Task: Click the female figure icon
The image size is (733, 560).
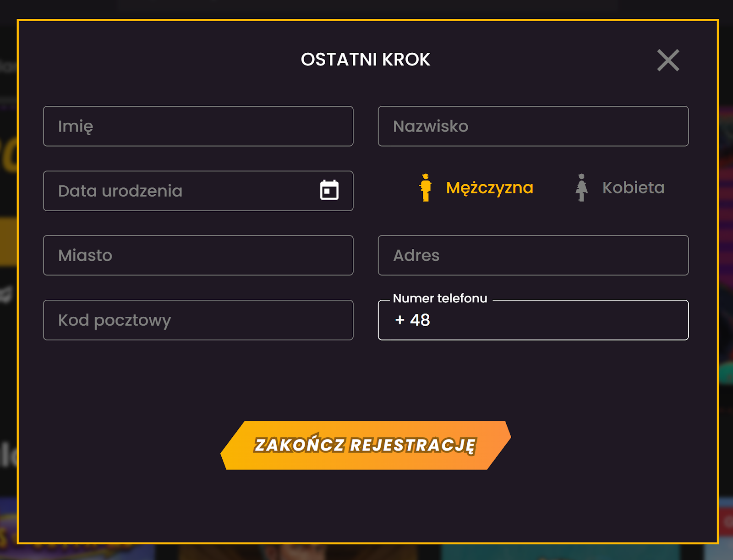Action: [581, 187]
